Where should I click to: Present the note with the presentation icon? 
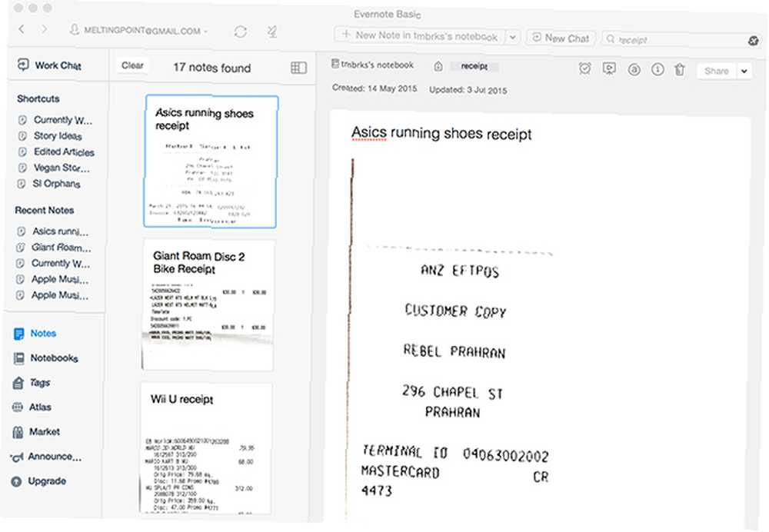click(609, 68)
